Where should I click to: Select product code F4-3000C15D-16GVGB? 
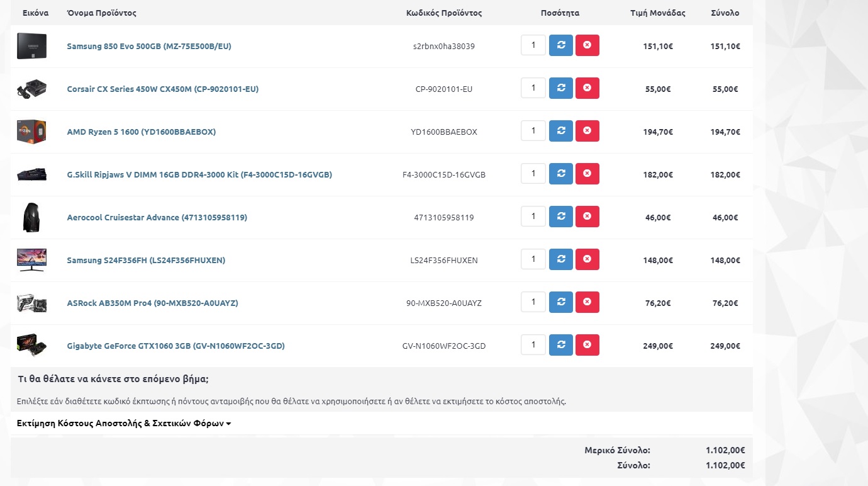pos(444,174)
